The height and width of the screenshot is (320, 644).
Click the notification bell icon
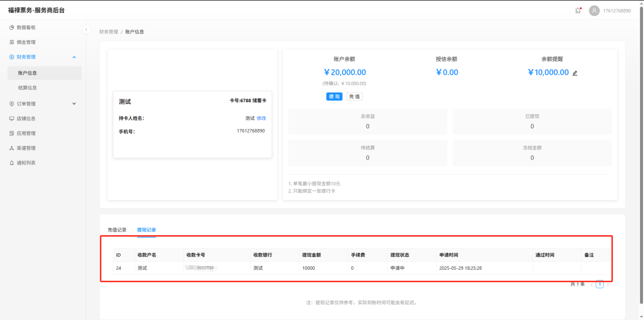[x=578, y=11]
